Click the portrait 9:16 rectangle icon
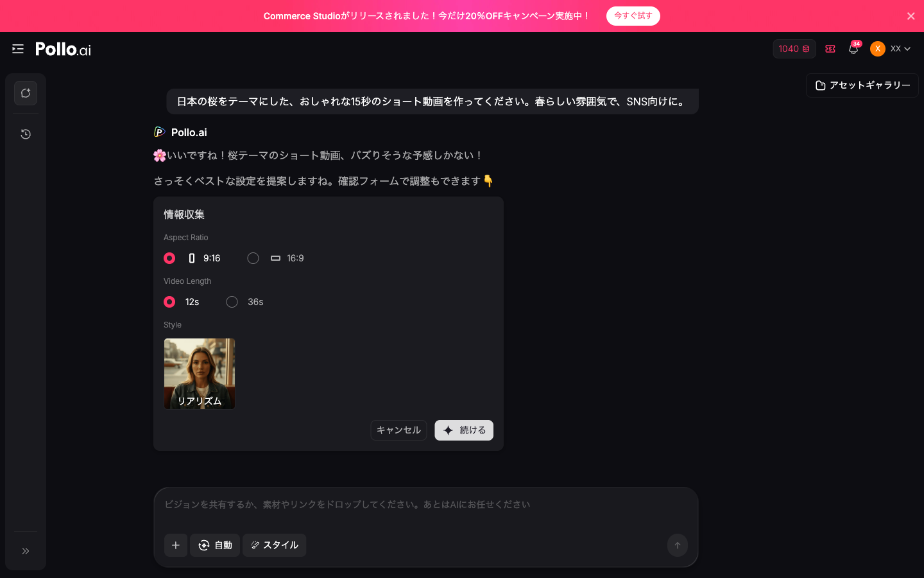 click(x=191, y=258)
